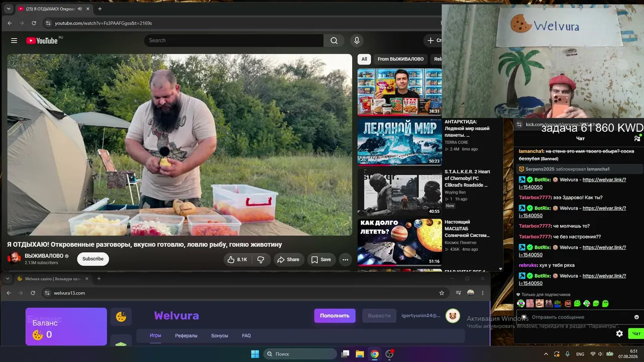
Task: Mute the YouTube tab via speaker icon
Action: tap(79, 9)
